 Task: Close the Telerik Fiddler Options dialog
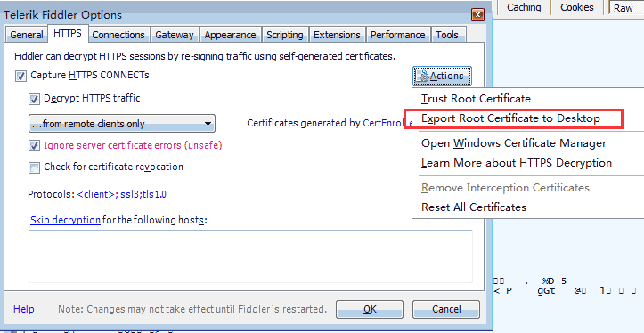[477, 15]
